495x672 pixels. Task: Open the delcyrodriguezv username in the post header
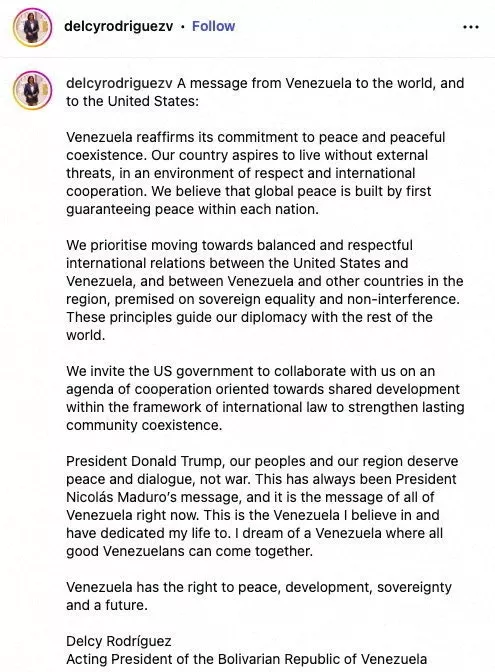click(118, 26)
